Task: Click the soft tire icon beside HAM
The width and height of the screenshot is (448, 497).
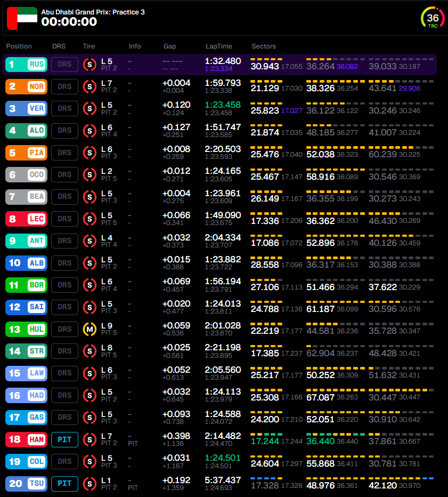Action: 88,439
